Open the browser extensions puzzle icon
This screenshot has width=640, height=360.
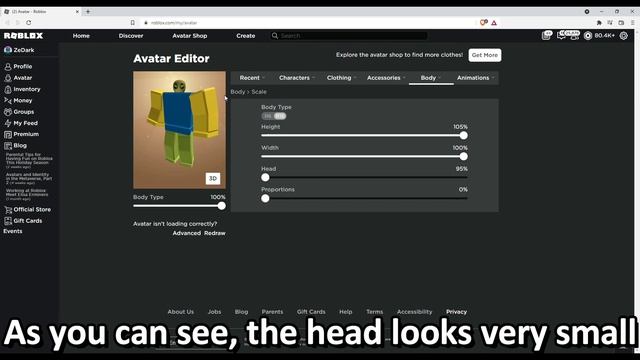click(x=599, y=23)
